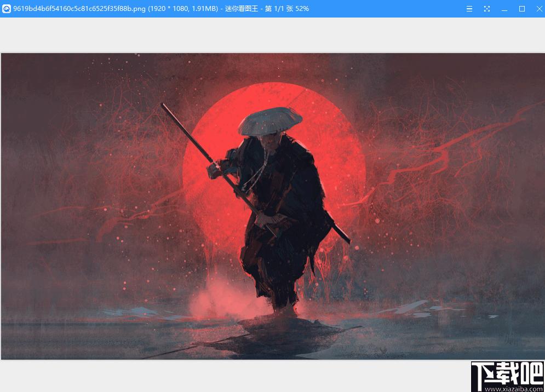Click the 第 1/1 张 page counter
The width and height of the screenshot is (545, 392).
click(279, 9)
